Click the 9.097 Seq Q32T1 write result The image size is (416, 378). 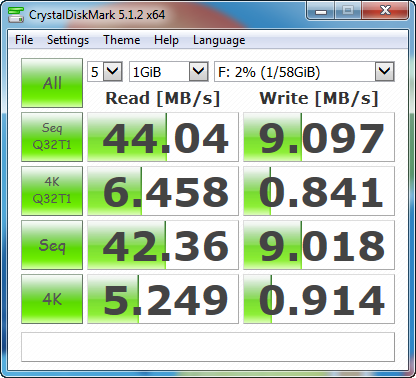(x=319, y=137)
